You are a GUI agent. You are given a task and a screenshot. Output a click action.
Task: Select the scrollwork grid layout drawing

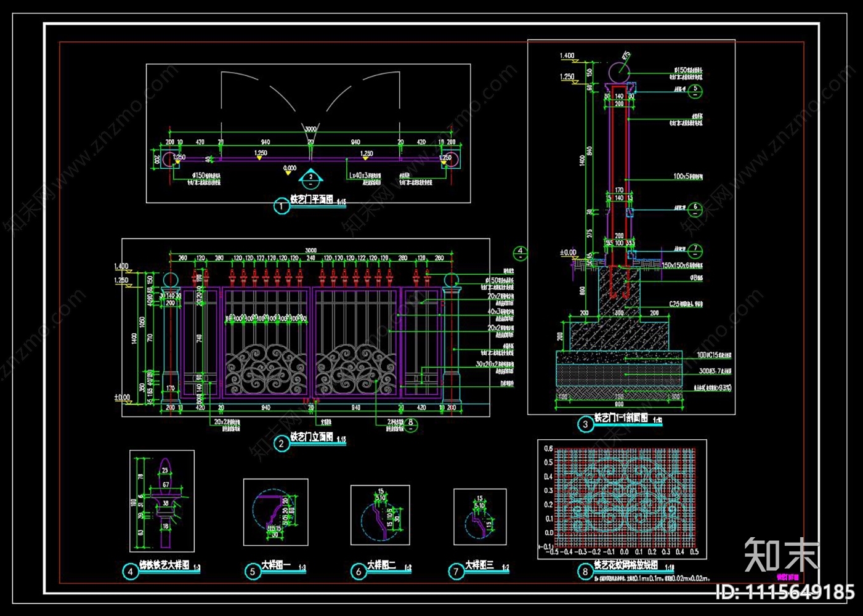coord(622,499)
